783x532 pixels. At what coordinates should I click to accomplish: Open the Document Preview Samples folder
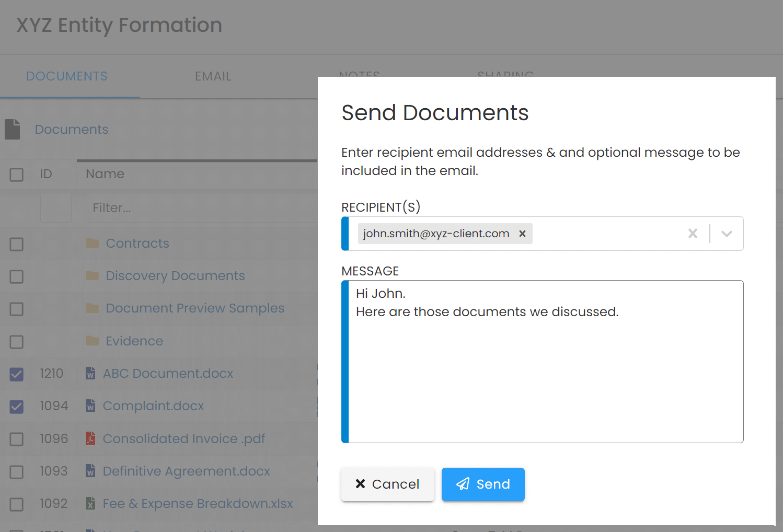195,308
